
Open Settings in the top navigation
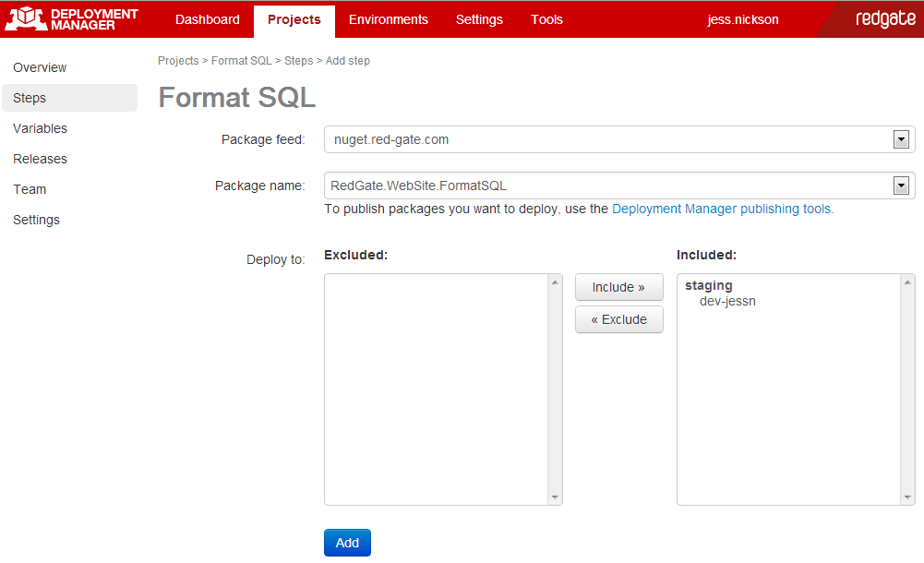point(479,19)
